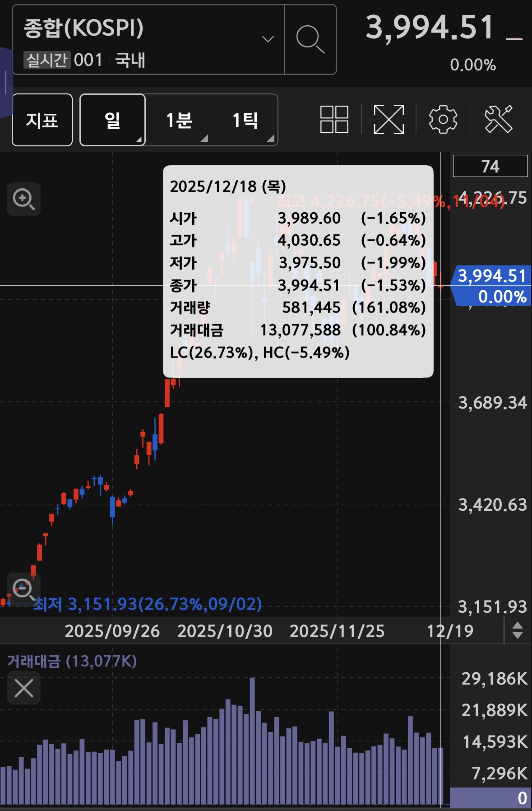Click the large 3,994.51 header price
Viewport: 532px width, 811px height.
pyautogui.click(x=430, y=28)
